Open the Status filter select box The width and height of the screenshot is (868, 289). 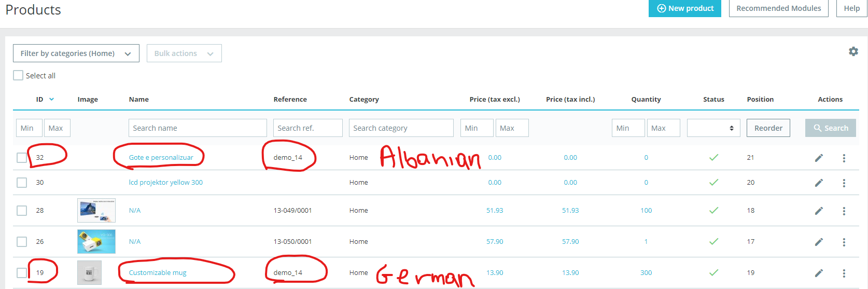(x=713, y=128)
